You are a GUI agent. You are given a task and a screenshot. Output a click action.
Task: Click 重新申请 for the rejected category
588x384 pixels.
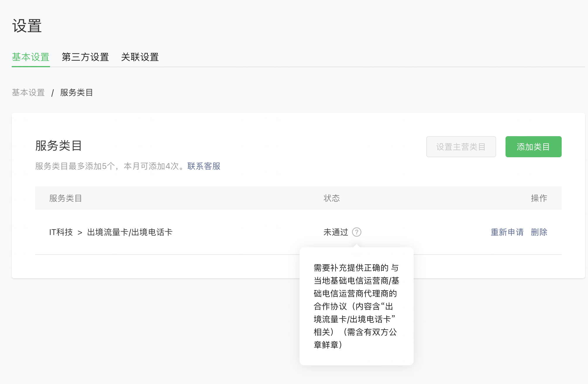(507, 232)
